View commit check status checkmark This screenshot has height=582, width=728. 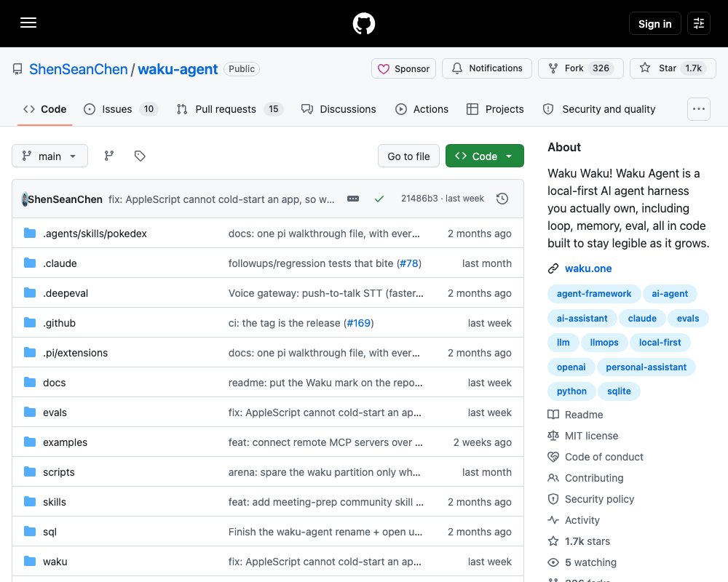click(379, 199)
